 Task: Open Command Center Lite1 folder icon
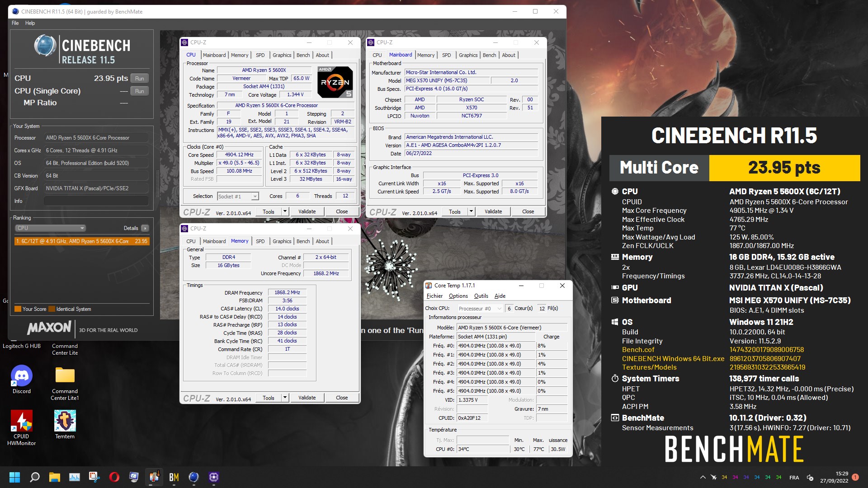click(65, 383)
